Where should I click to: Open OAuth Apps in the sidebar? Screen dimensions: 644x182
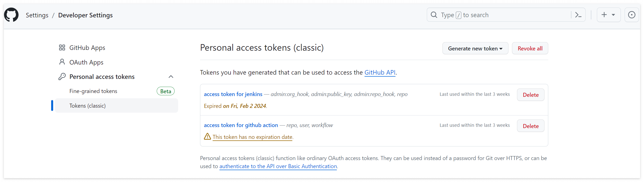[x=86, y=62]
